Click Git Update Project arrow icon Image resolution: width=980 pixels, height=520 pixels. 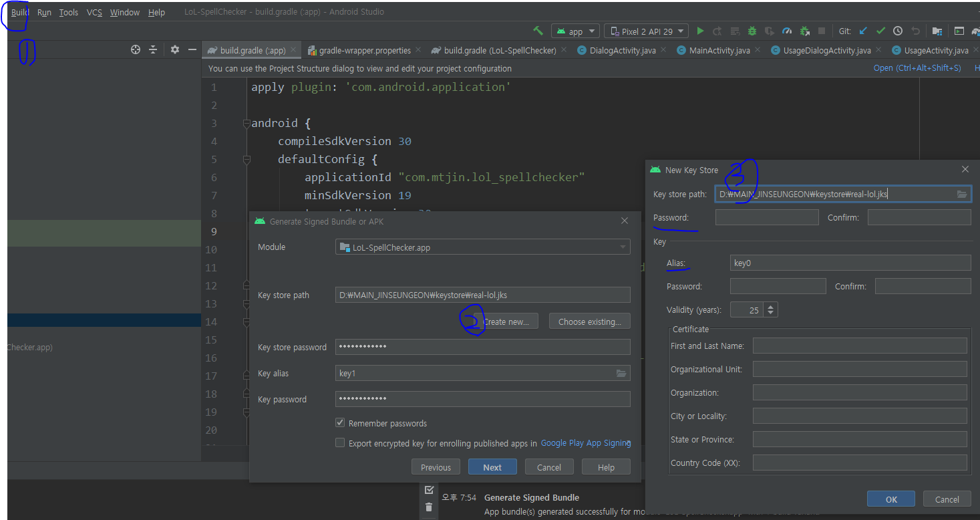[x=863, y=31]
